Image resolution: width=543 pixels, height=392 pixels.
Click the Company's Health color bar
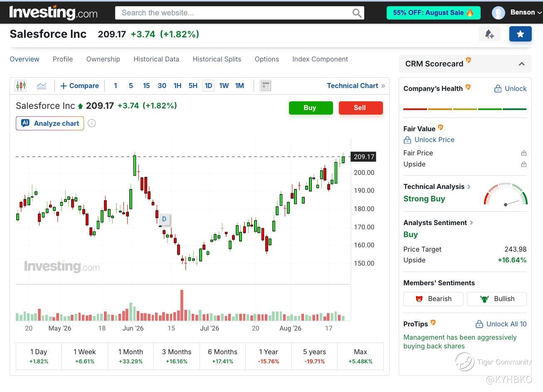465,109
